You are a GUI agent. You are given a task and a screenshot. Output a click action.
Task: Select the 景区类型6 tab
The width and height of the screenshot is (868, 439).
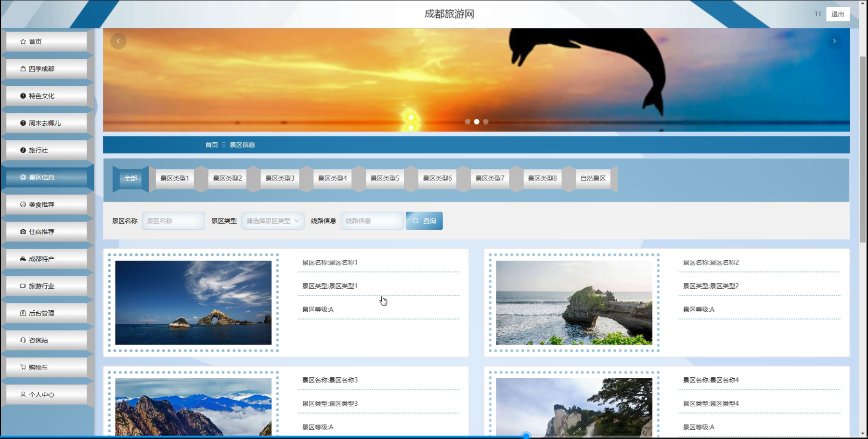pos(437,178)
